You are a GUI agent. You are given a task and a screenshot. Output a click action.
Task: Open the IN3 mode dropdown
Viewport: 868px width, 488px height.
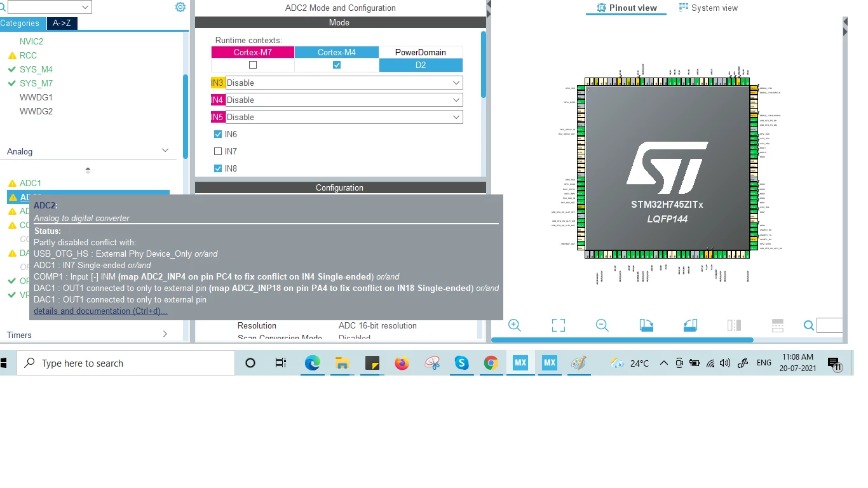344,83
